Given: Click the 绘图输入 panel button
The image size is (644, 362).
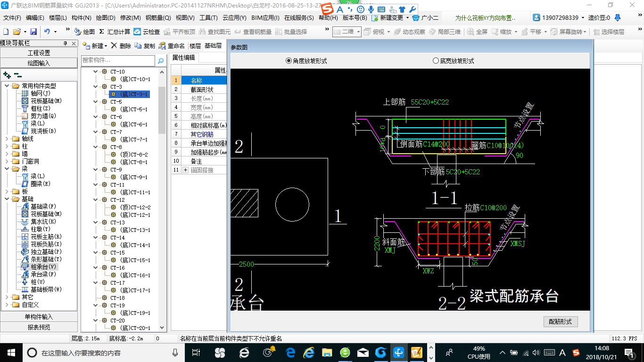Looking at the screenshot, I should tap(39, 63).
